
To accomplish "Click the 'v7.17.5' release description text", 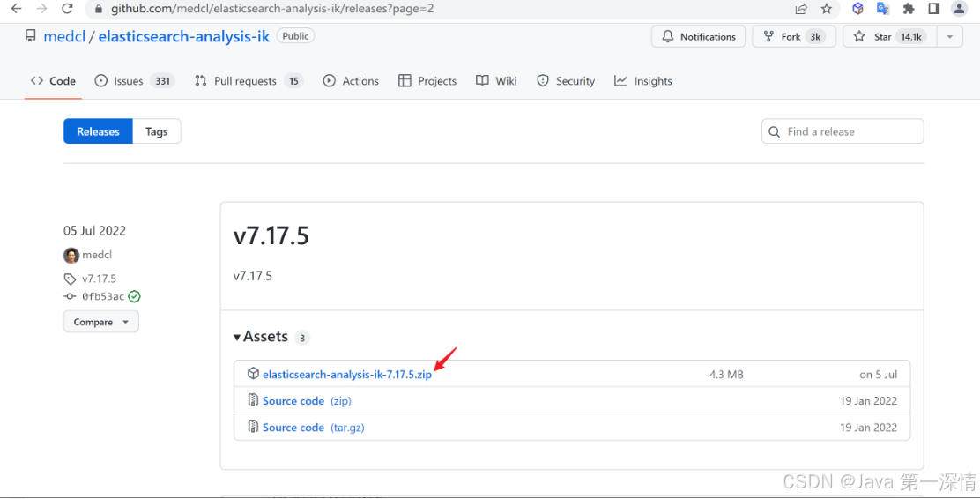I will point(253,276).
